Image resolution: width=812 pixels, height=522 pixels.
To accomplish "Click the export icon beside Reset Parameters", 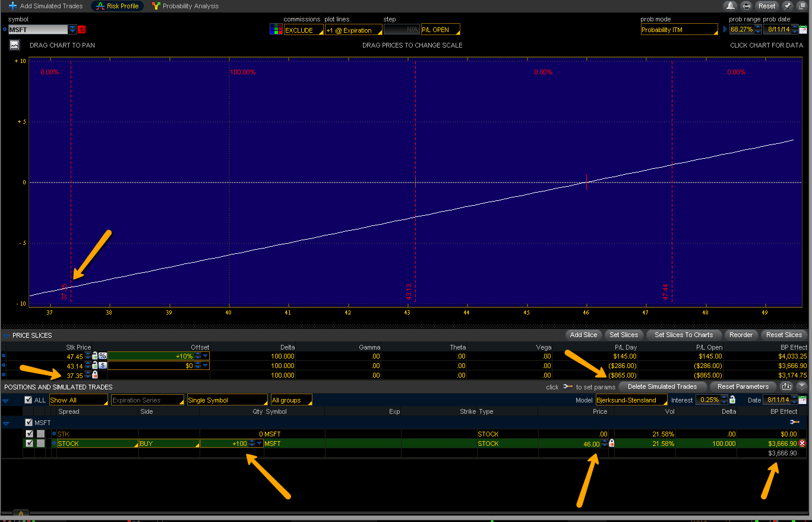I will 787,386.
